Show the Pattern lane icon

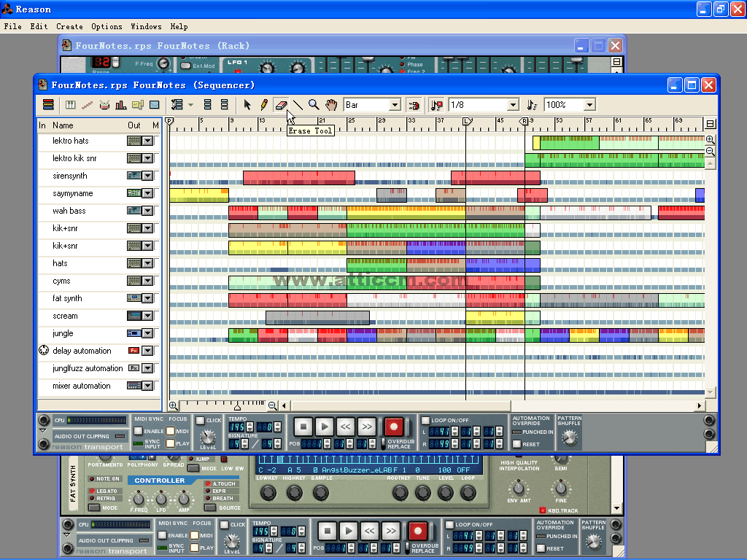point(138,105)
